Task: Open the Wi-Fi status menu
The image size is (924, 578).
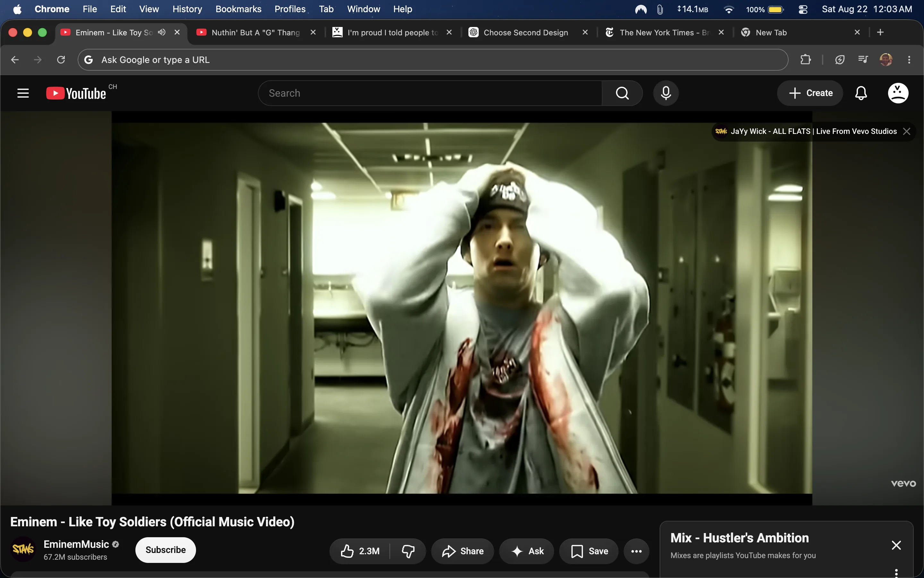Action: pyautogui.click(x=729, y=9)
